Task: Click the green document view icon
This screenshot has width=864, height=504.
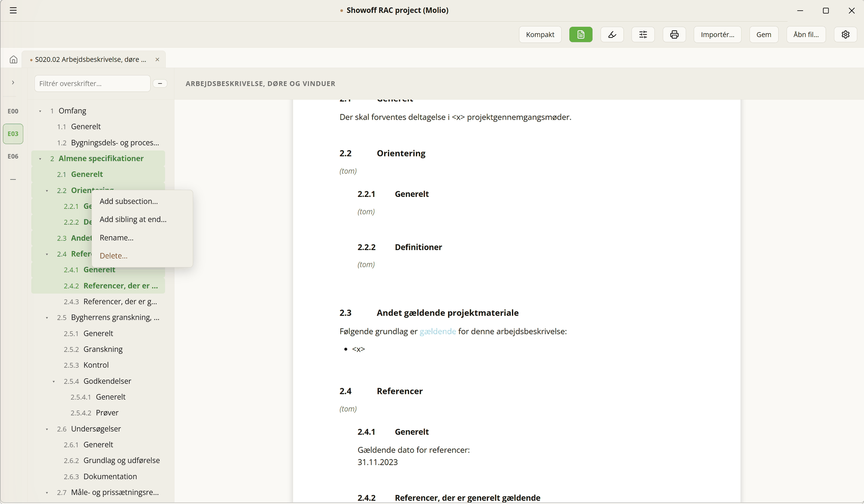Action: [581, 35]
